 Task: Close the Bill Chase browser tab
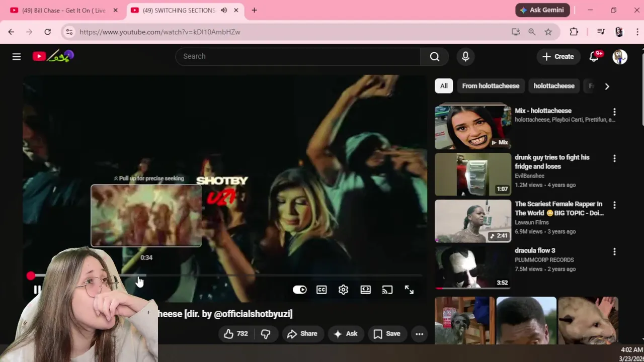pyautogui.click(x=115, y=10)
